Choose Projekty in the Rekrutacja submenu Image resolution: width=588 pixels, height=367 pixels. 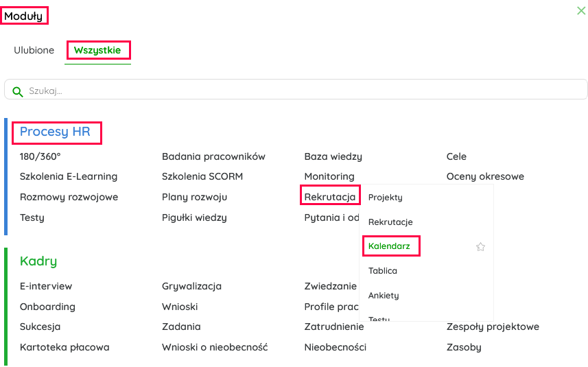(386, 198)
